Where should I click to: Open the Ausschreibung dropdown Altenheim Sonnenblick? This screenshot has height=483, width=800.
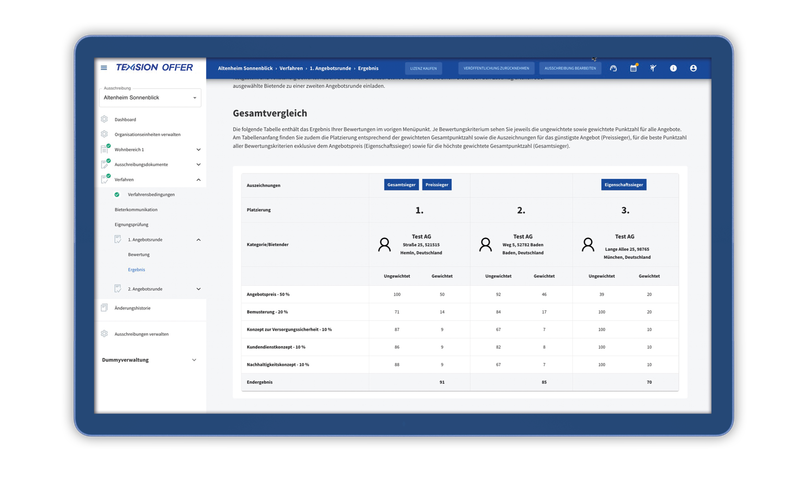click(150, 97)
